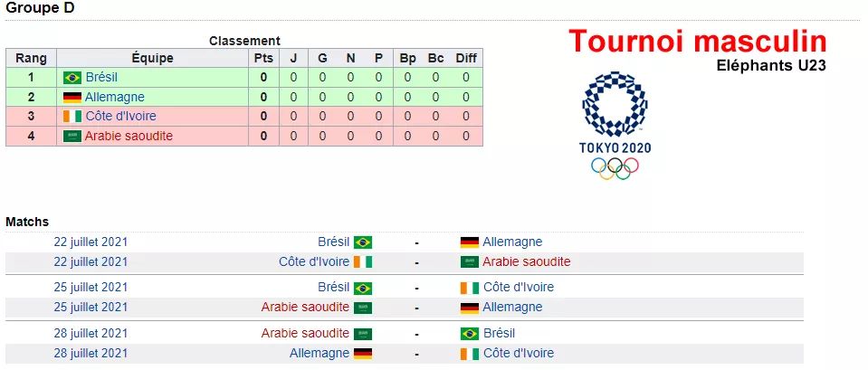Open the first 22 juillet 2021 date link

(91, 242)
